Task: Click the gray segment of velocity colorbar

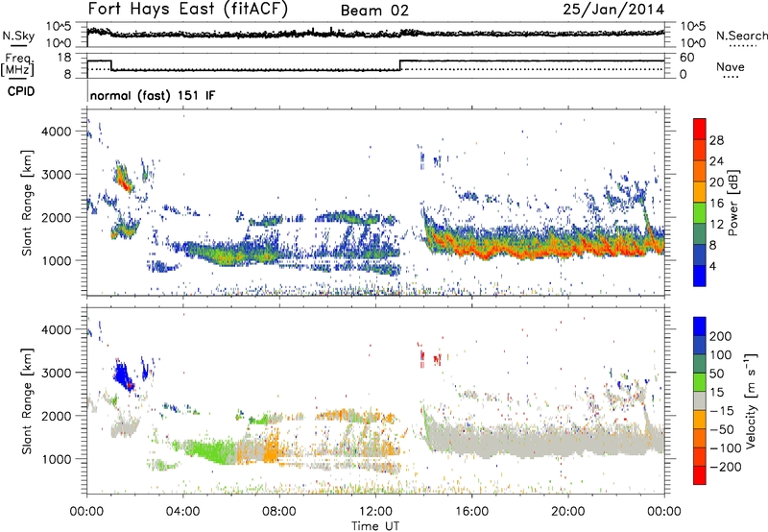Action: pyautogui.click(x=700, y=400)
